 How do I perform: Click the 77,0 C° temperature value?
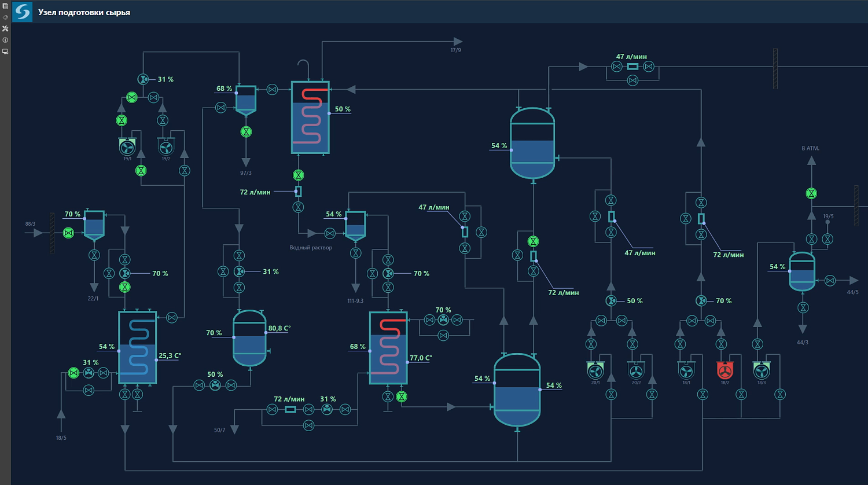(x=421, y=358)
